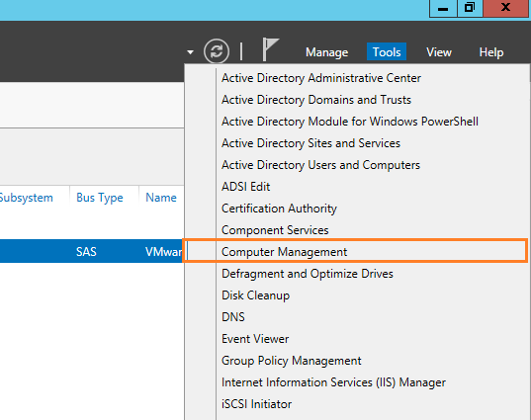
Task: Open the View menu
Action: (x=439, y=52)
